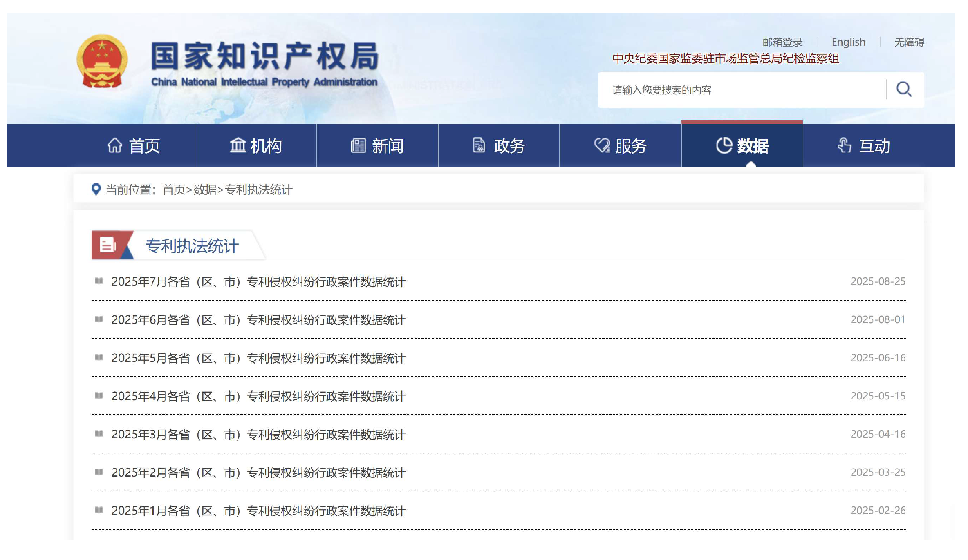Click the national emblem logo
This screenshot has height=560, width=968.
point(102,61)
